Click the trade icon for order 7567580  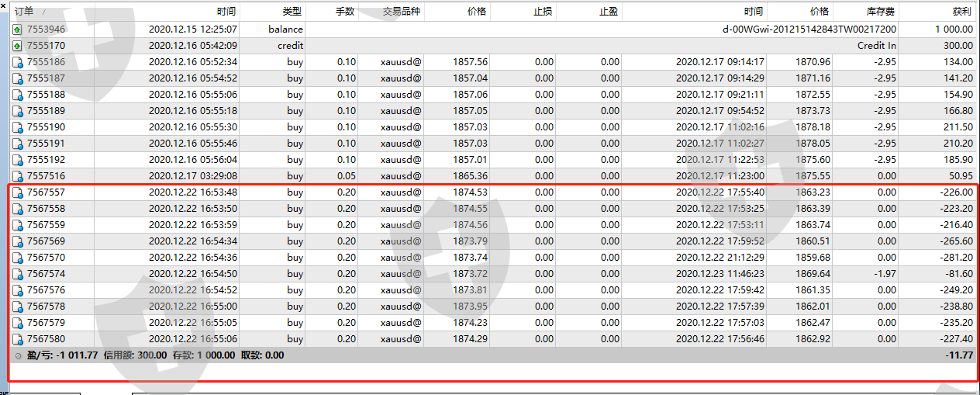pos(18,339)
